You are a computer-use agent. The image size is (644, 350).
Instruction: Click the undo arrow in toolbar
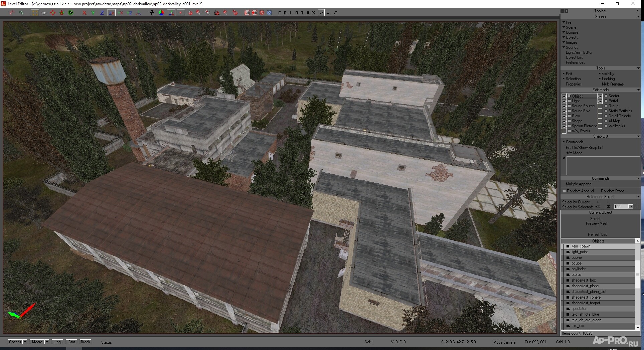12,13
